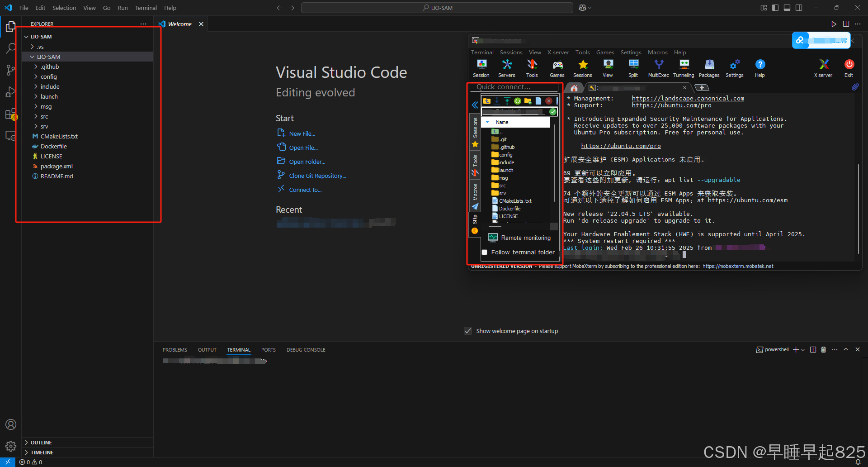The image size is (868, 467).
Task: Check 'Show welcome page on startup' checkbox
Action: [x=468, y=331]
